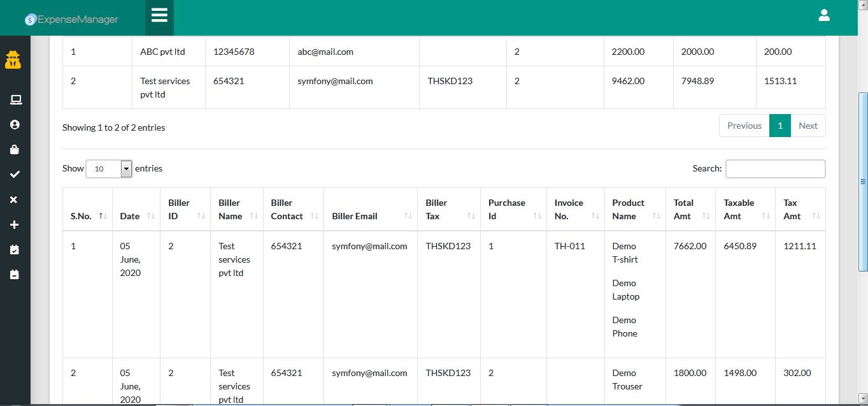Select the calendar-minus sidebar icon

click(15, 274)
